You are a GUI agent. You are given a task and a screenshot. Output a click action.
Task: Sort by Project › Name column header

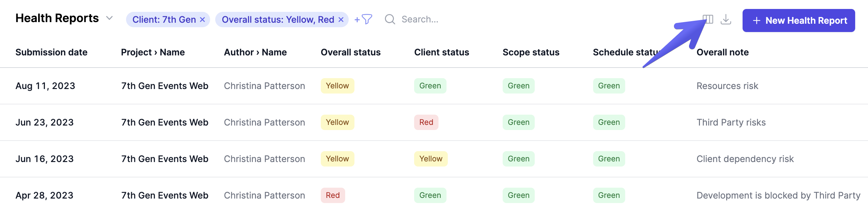[153, 53]
